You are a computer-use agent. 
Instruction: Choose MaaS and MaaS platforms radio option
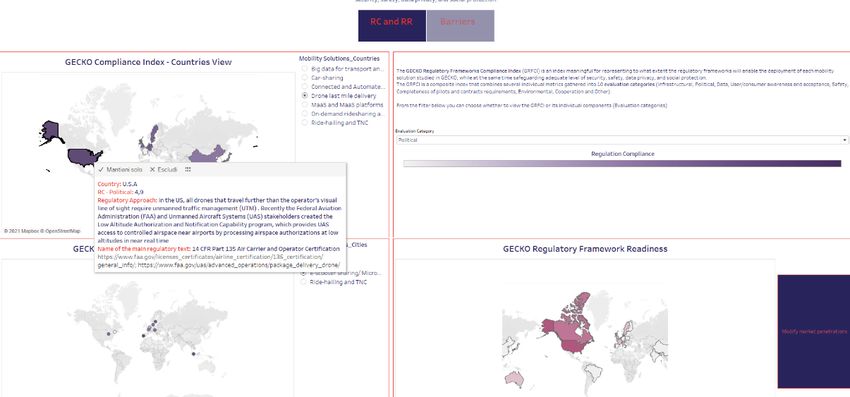pos(305,105)
